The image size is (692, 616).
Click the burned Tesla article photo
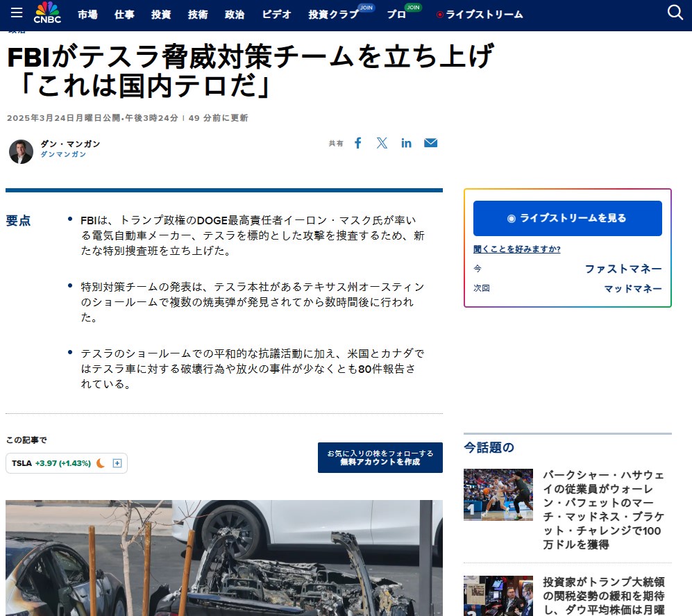pyautogui.click(x=224, y=558)
